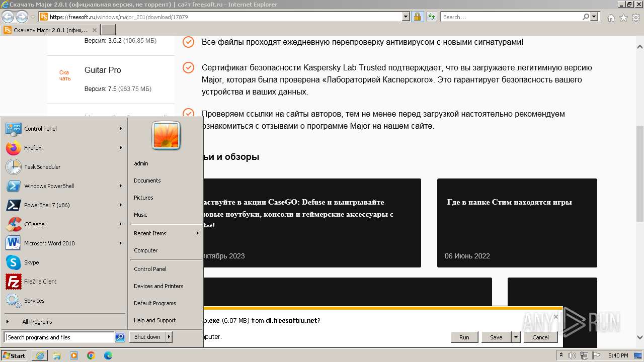The image size is (644, 362).
Task: Expand Windows PowerShell submenu arrow
Action: pyautogui.click(x=121, y=186)
